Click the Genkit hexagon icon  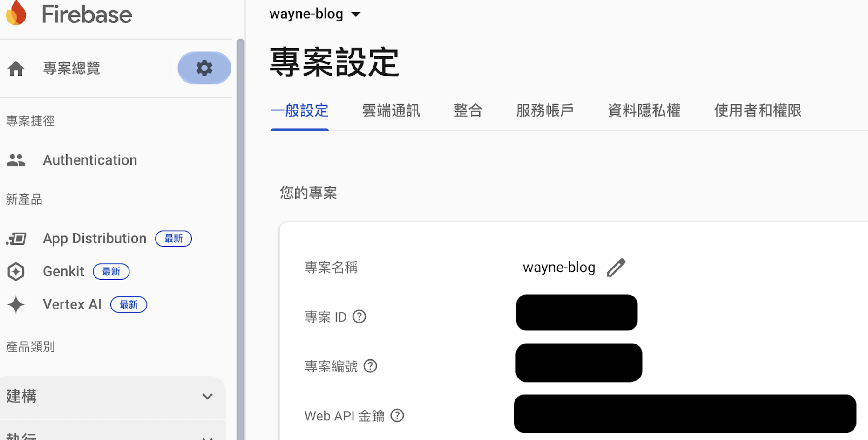click(16, 272)
